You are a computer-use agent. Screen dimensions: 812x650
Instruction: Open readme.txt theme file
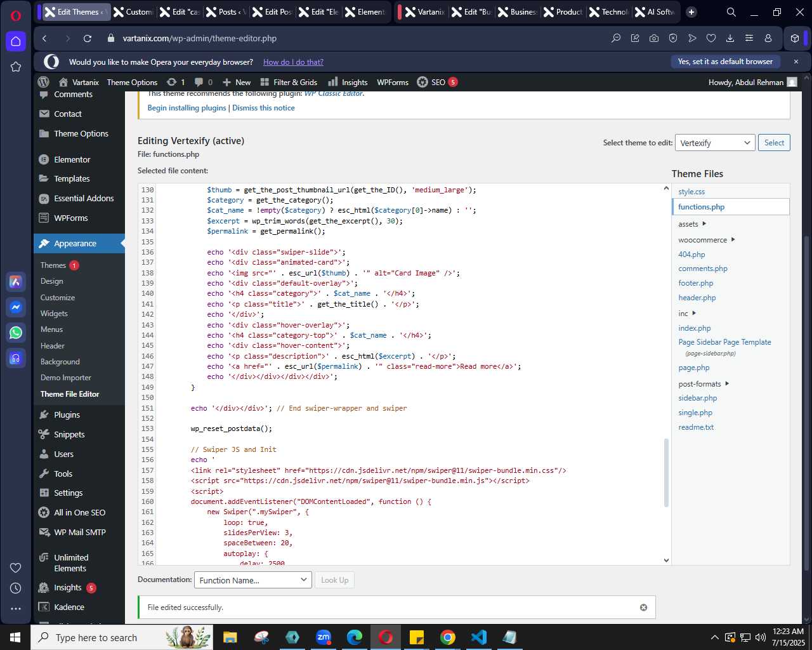pyautogui.click(x=696, y=427)
